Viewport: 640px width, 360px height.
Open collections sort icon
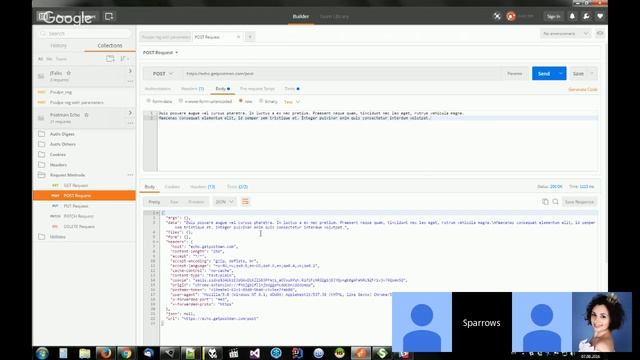(x=124, y=59)
